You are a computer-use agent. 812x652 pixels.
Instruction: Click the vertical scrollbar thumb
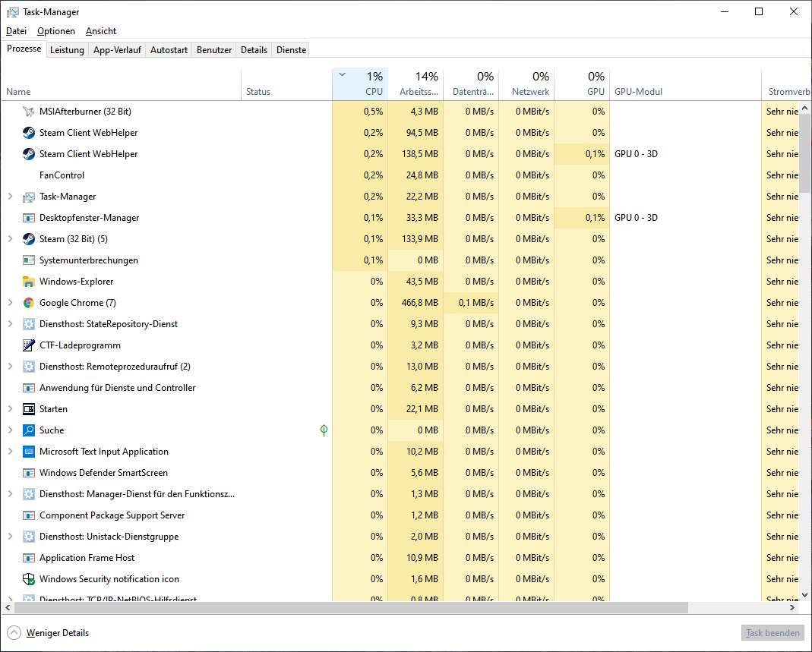tap(804, 153)
